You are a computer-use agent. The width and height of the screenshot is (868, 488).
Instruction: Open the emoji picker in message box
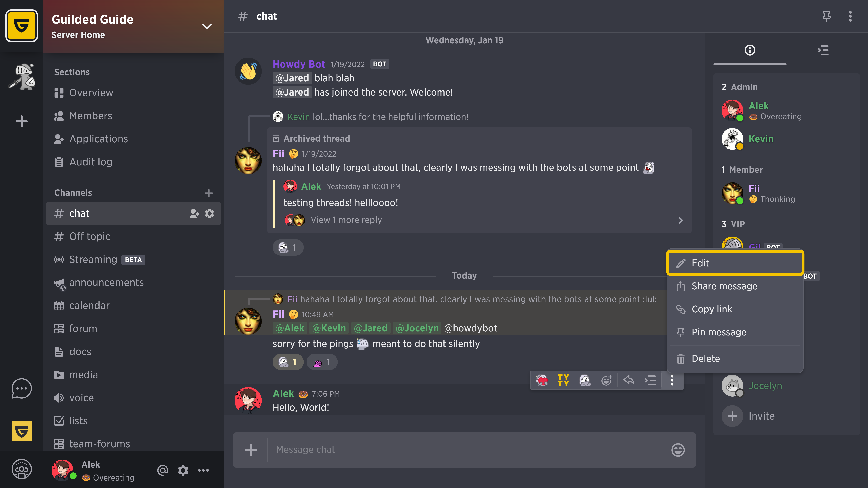coord(678,450)
